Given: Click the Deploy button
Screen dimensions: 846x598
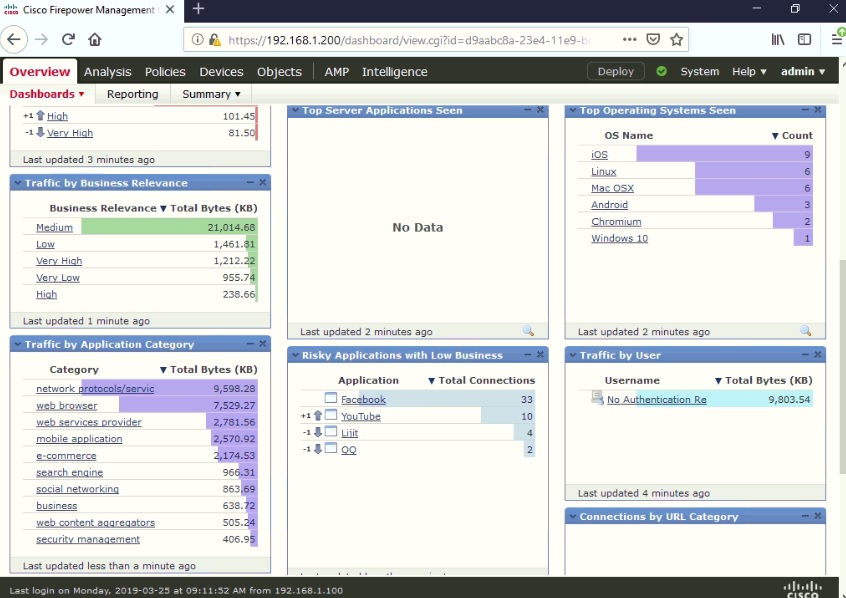Looking at the screenshot, I should click(x=615, y=71).
